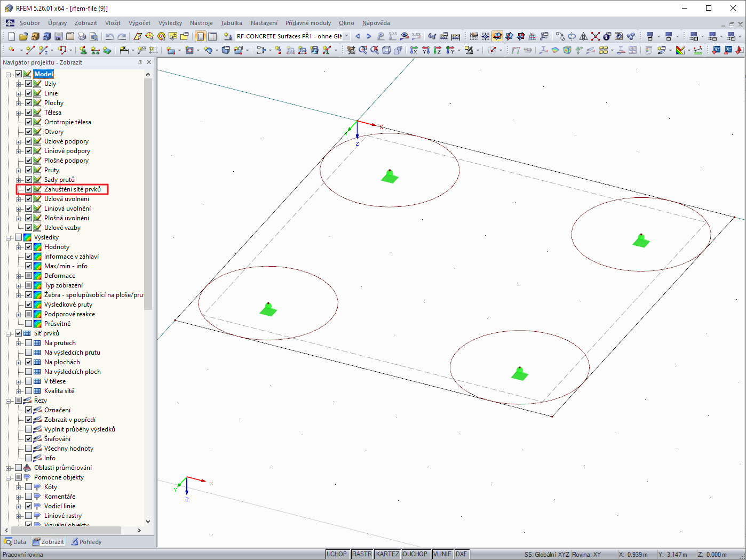Open the Nápověda menu
The width and height of the screenshot is (746, 560).
(x=376, y=23)
